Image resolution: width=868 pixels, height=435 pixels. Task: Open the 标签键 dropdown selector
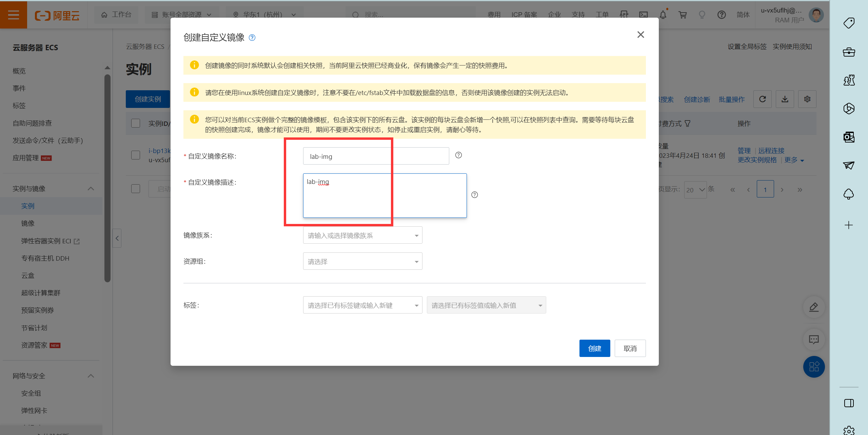click(x=362, y=306)
